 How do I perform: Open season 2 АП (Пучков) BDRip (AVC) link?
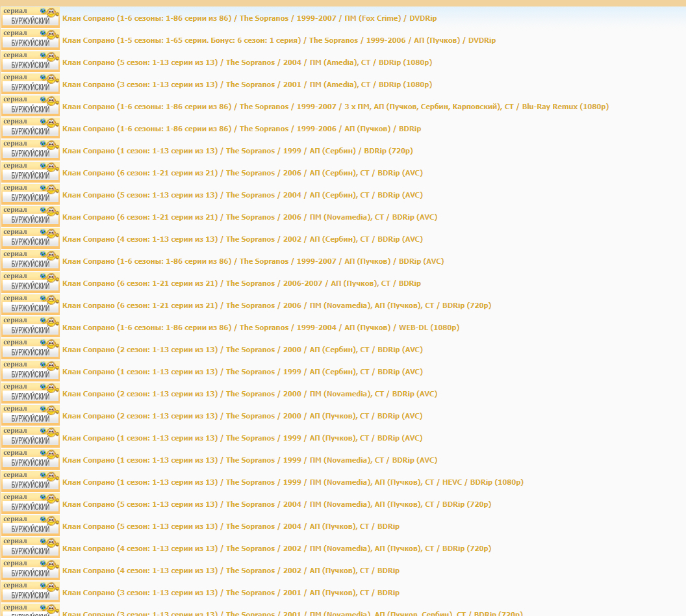coord(242,416)
